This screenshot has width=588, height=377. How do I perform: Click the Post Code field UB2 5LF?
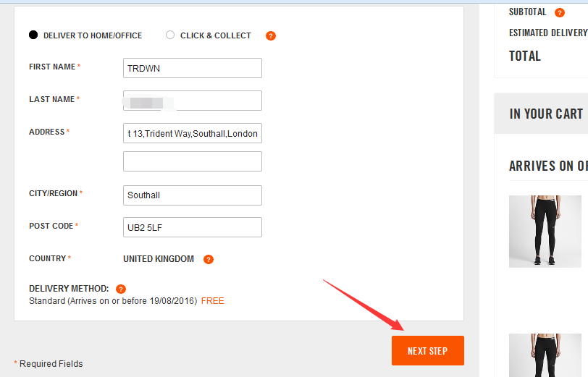click(x=193, y=227)
